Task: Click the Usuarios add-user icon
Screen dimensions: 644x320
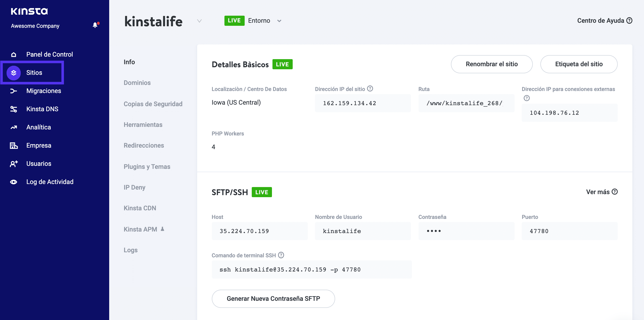Action: point(13,164)
